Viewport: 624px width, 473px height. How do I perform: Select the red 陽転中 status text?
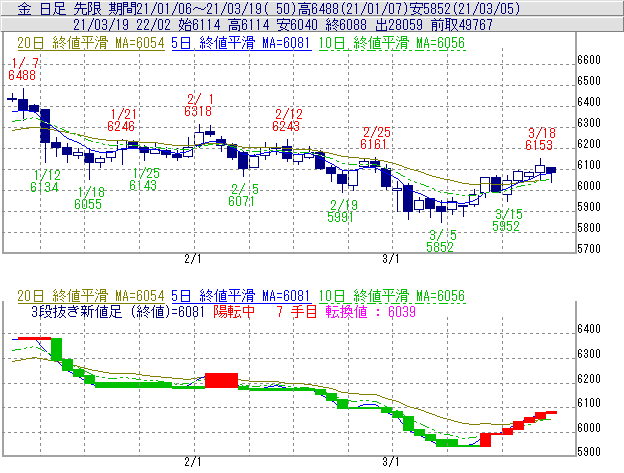click(234, 311)
